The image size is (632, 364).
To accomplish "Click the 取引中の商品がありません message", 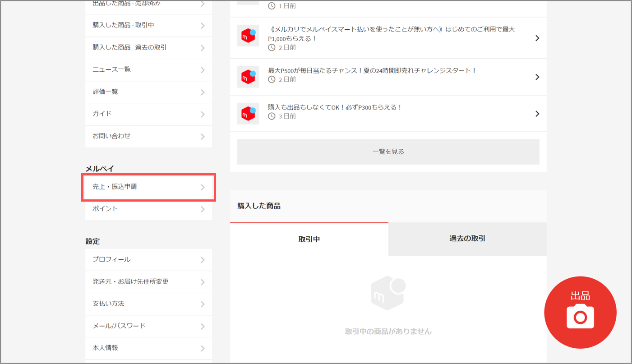I will click(388, 332).
